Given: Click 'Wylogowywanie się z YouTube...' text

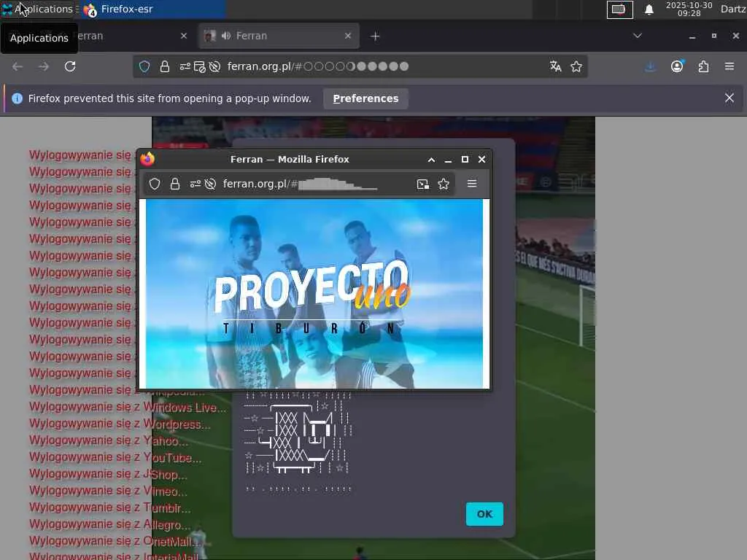Looking at the screenshot, I should [115, 458].
